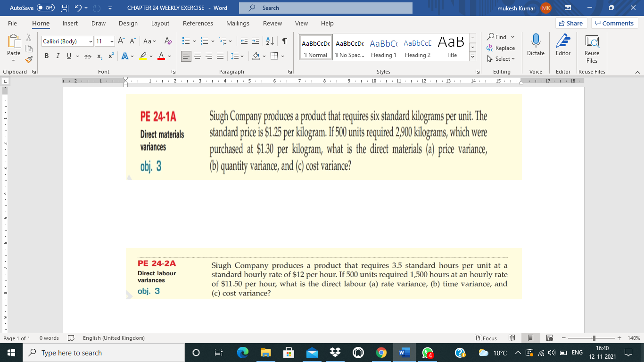
Task: Collapse the ribbon with the chevron
Action: tap(637, 72)
